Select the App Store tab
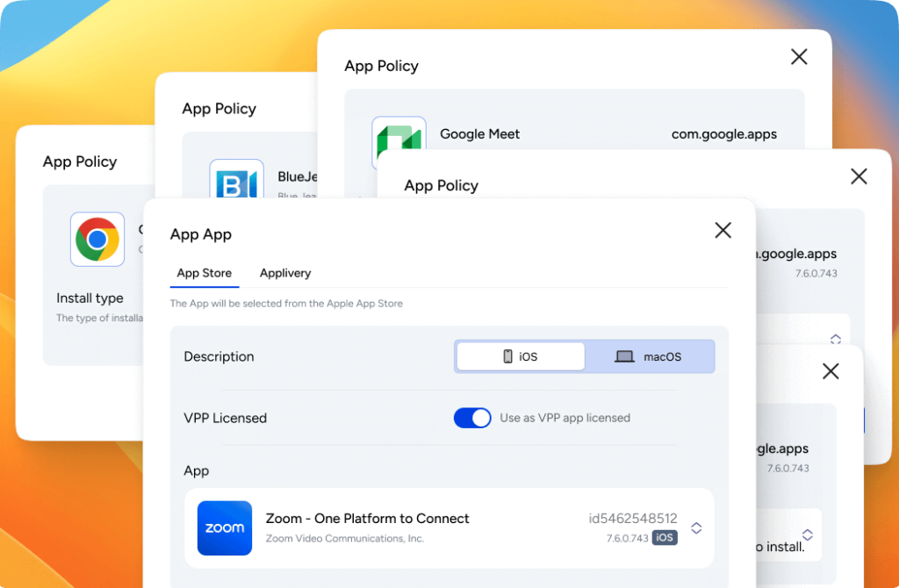Viewport: 899px width, 588px height. 204,273
